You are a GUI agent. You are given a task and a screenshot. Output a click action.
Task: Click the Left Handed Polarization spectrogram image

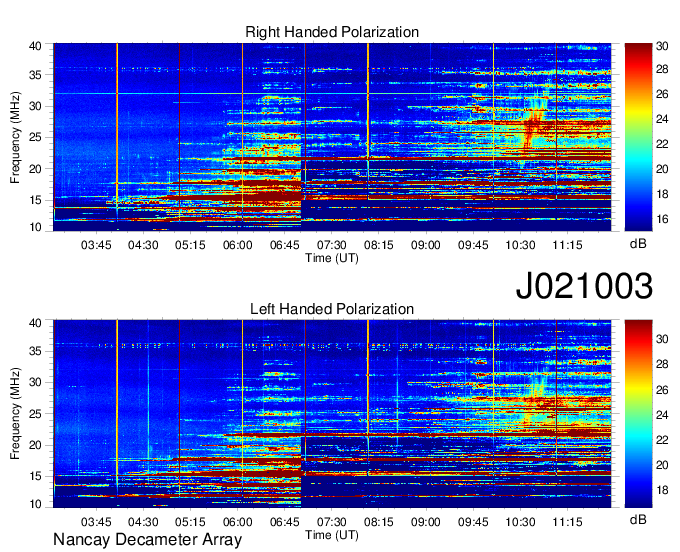point(332,414)
